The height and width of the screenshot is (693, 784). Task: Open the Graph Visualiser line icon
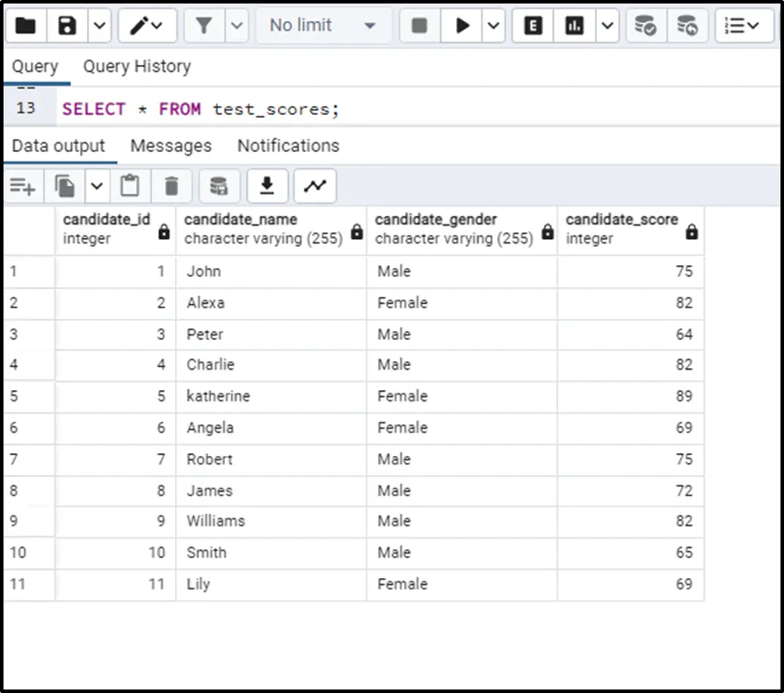[x=315, y=185]
